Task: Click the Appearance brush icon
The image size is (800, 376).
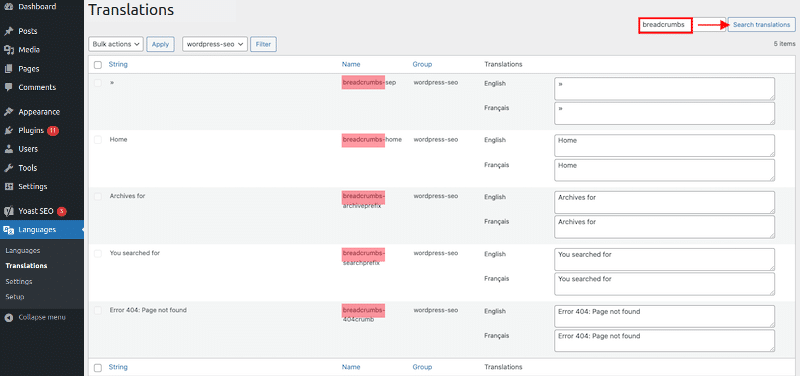Action: (x=8, y=112)
